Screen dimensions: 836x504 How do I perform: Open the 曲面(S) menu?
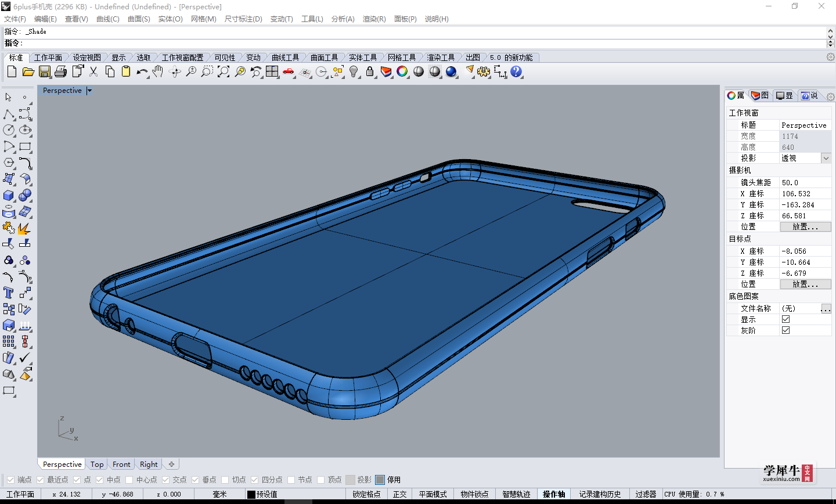click(139, 19)
